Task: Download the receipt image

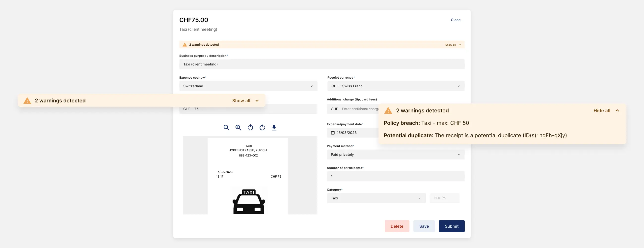Action: coord(274,128)
